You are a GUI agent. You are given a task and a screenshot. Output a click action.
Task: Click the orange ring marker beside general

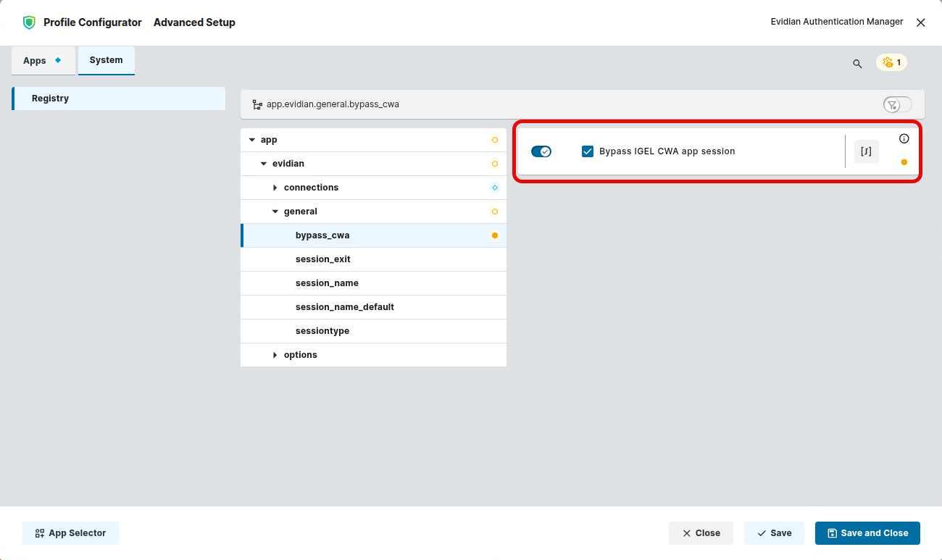click(495, 212)
